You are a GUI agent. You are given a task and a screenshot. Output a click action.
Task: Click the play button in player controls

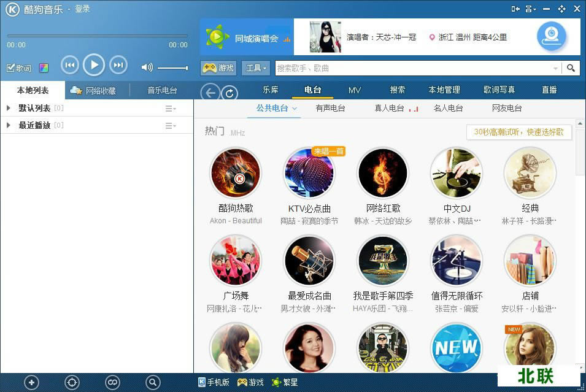[x=93, y=65]
